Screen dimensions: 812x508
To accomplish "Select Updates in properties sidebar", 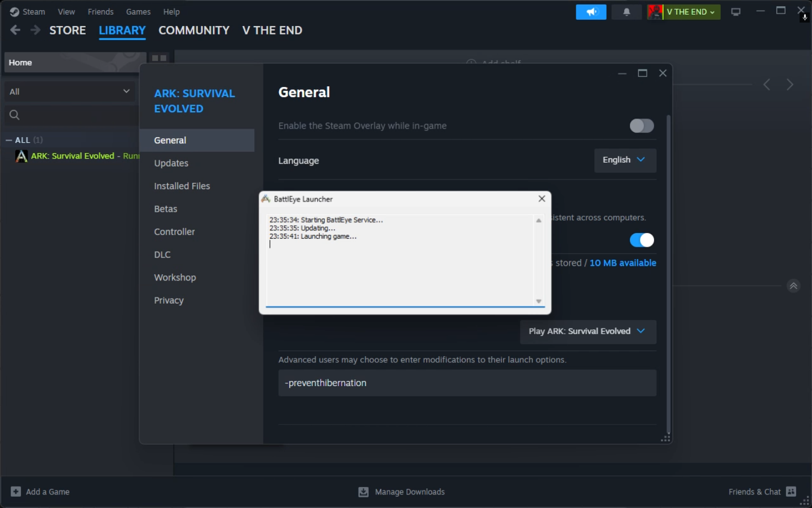I will [197, 163].
